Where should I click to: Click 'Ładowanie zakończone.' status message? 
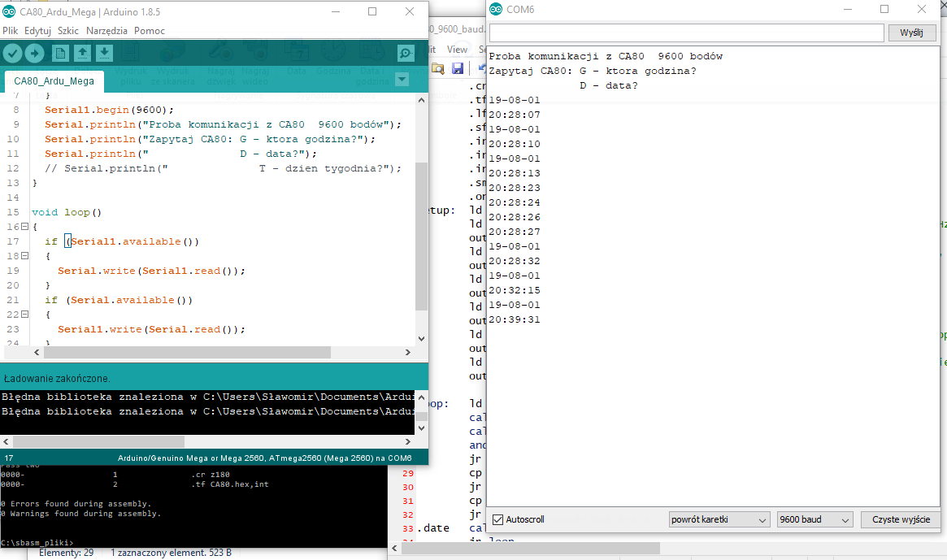click(x=57, y=379)
